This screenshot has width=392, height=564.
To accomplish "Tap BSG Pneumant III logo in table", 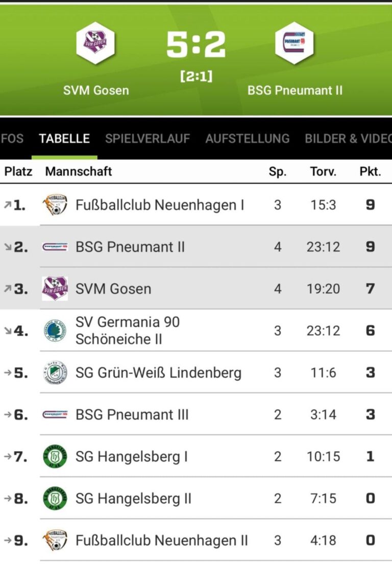I will coord(55,414).
